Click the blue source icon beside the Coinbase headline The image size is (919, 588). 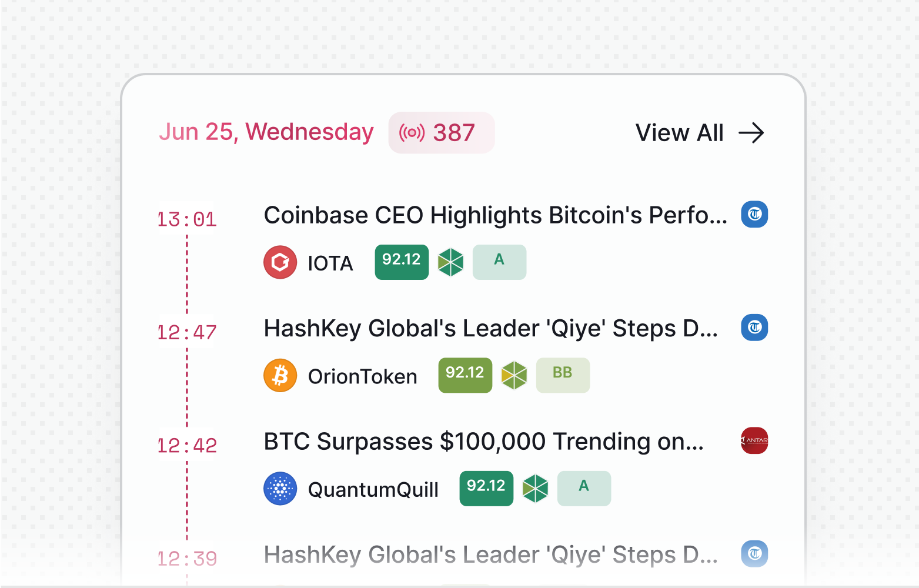point(754,215)
